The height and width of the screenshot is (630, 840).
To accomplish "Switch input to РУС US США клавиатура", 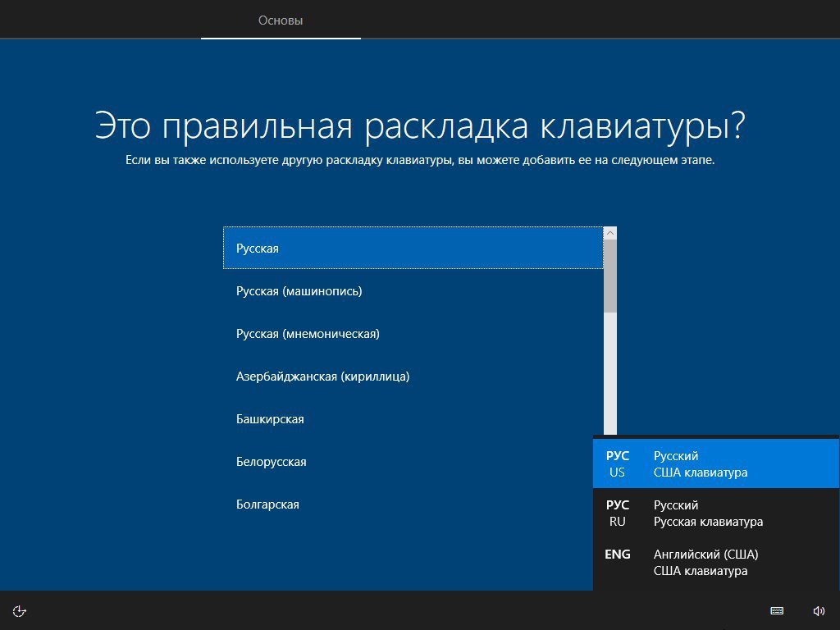I will coord(715,464).
